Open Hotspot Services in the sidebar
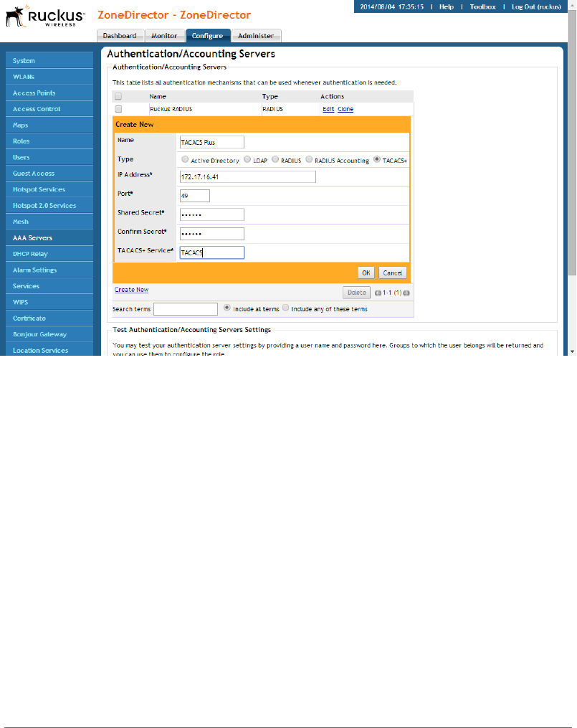Screen dimensions: 577x728 point(49,189)
